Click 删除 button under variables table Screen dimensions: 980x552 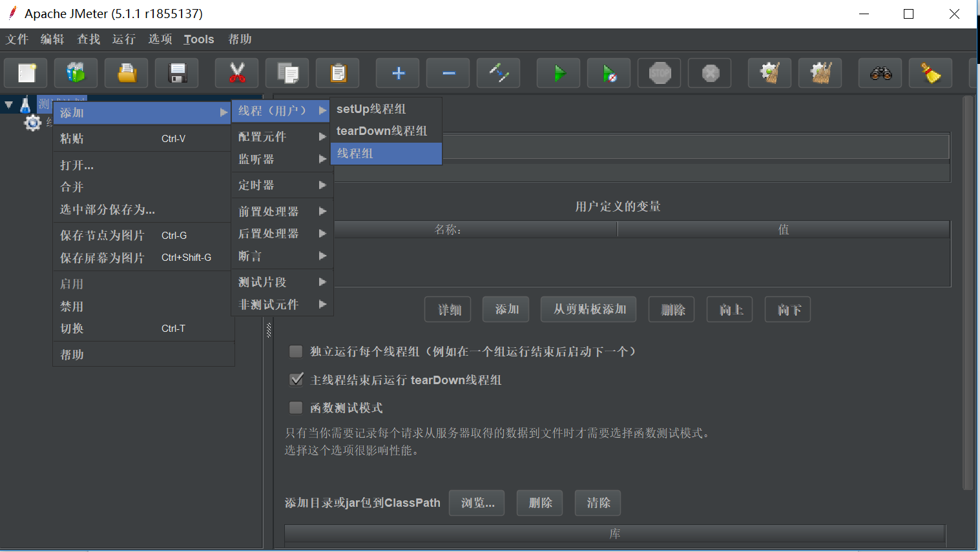[x=672, y=309]
